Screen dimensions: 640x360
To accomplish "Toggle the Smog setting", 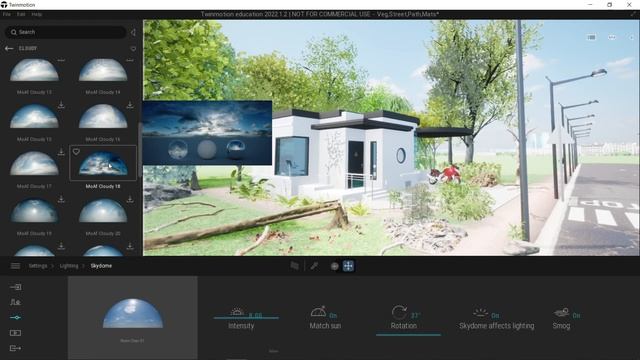I will click(566, 318).
